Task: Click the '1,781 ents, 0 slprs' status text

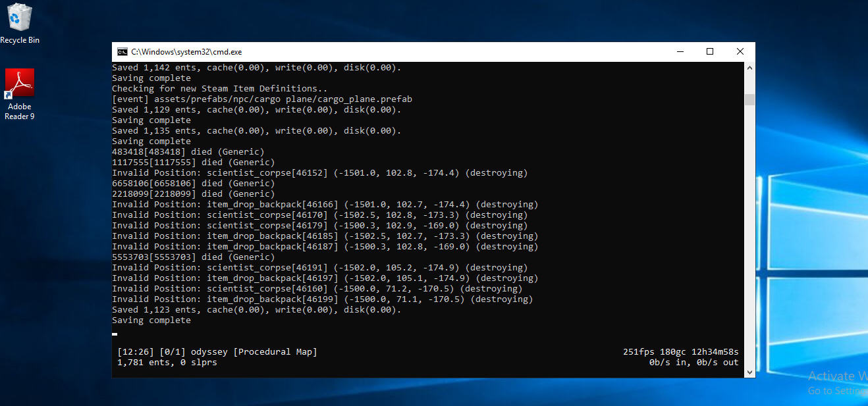Action: pyautogui.click(x=167, y=363)
